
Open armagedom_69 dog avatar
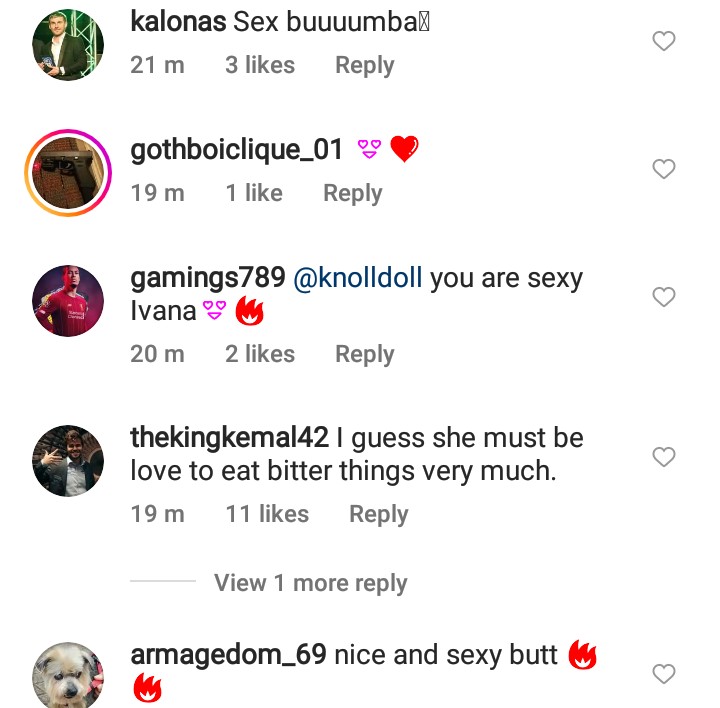(68, 675)
